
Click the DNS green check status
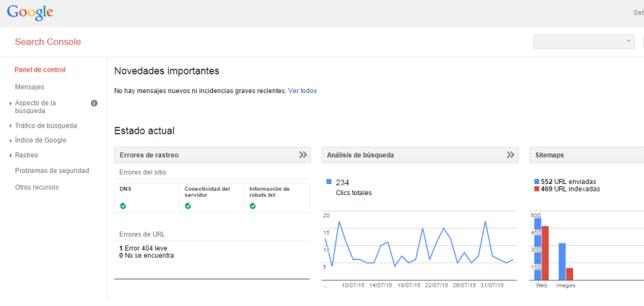pyautogui.click(x=123, y=206)
